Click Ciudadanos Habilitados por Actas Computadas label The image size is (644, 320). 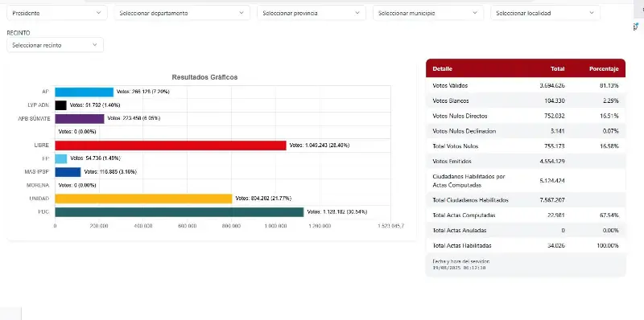[469, 181]
